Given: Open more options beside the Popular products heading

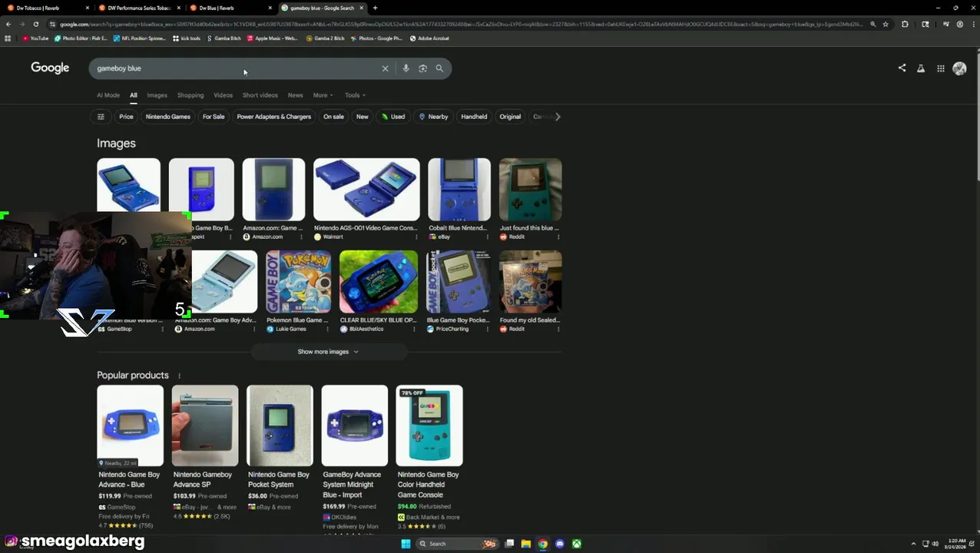Looking at the screenshot, I should click(179, 376).
